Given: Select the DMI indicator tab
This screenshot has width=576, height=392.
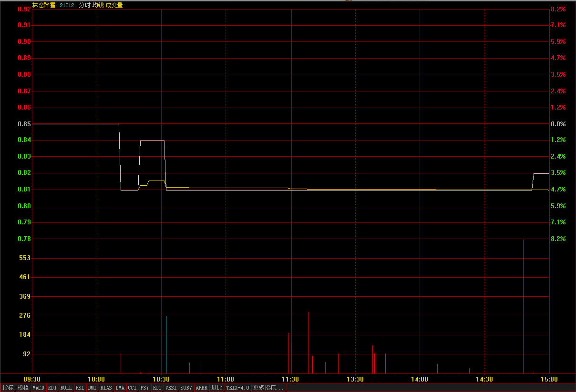Looking at the screenshot, I should [x=92, y=388].
